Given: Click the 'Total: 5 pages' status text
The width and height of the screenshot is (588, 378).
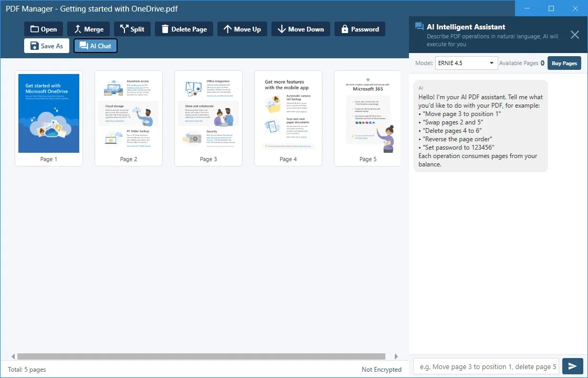Looking at the screenshot, I should pos(27,370).
